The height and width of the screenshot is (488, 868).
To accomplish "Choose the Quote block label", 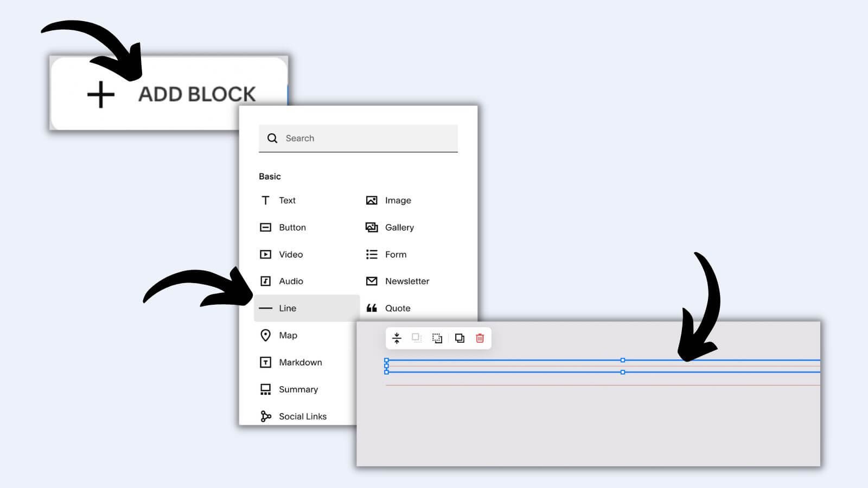I will [x=398, y=308].
